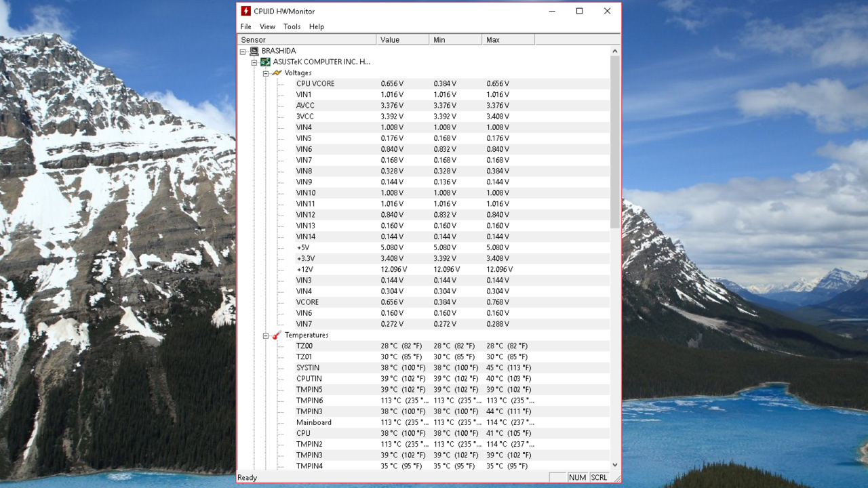Click the vertical scrollbar thumb
Image resolution: width=868 pixels, height=488 pixels.
[615, 142]
